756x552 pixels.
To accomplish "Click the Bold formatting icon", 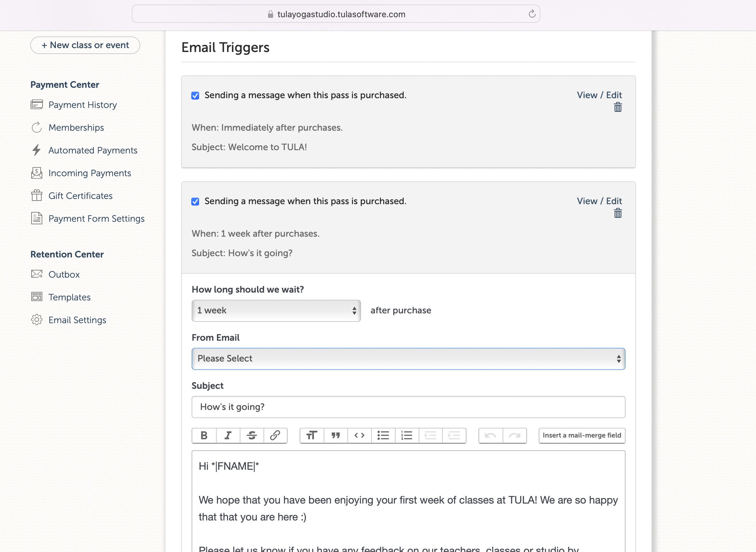I will tap(204, 435).
